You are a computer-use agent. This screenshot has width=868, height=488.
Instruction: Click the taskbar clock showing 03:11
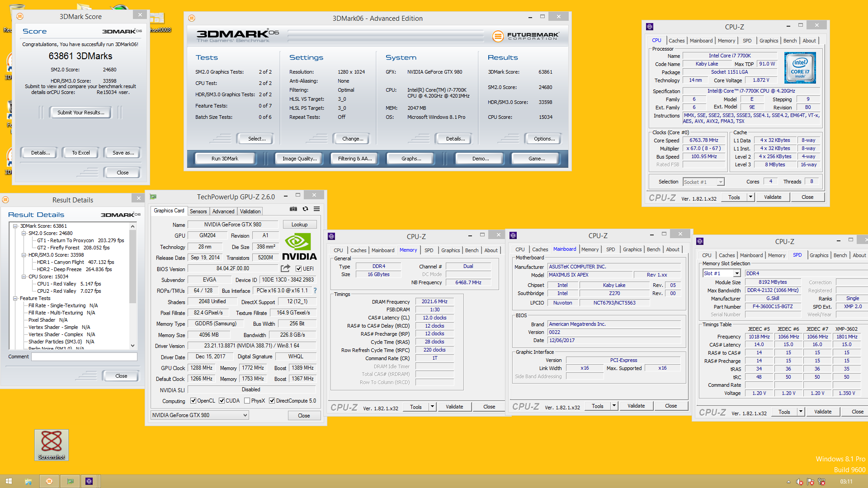(x=846, y=482)
